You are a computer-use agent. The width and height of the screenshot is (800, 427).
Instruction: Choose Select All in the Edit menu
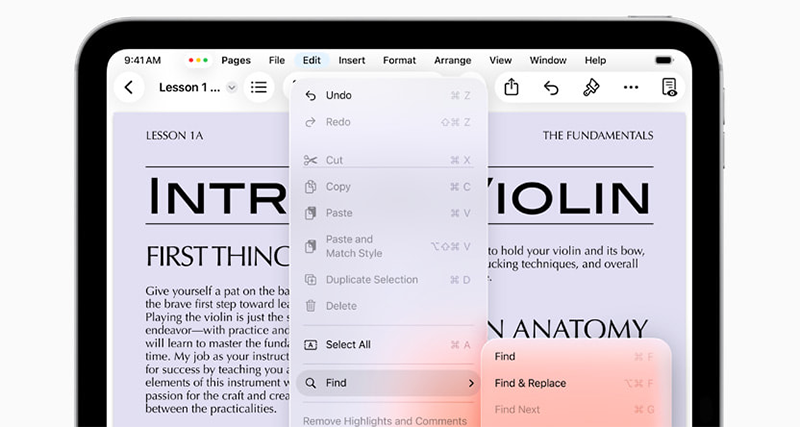(388, 344)
